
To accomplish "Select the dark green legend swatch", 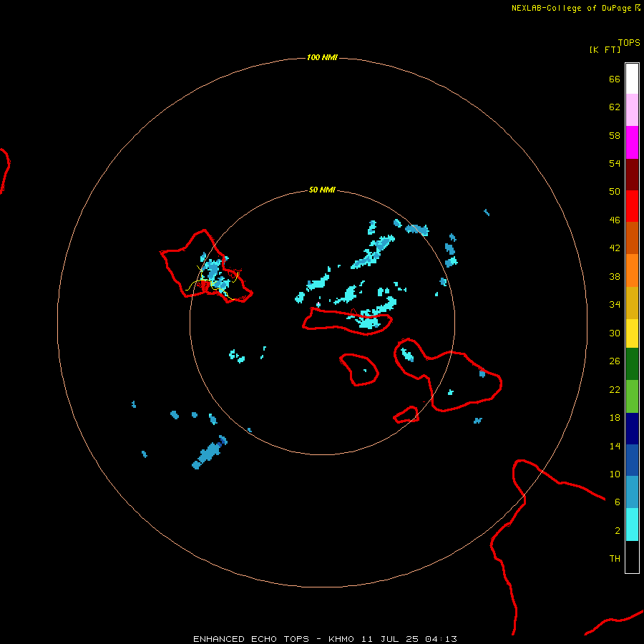I will click(x=632, y=364).
